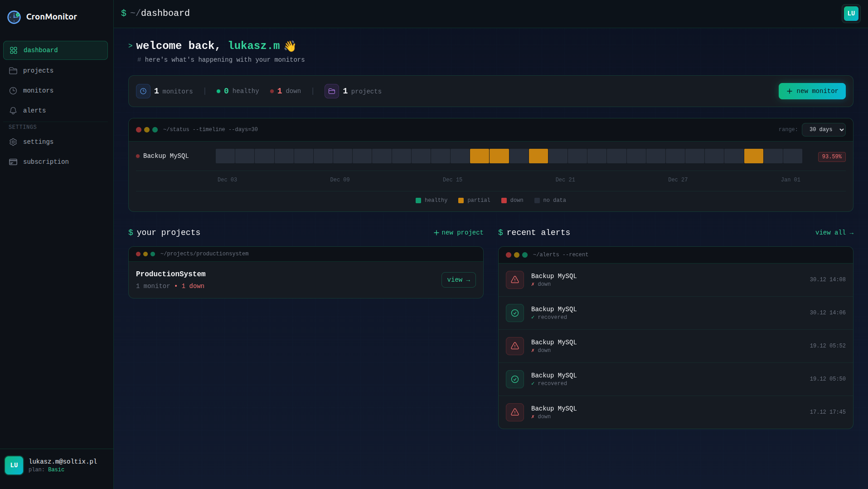The width and height of the screenshot is (868, 489).
Task: Expand recent alerts with view all link
Action: tap(834, 232)
